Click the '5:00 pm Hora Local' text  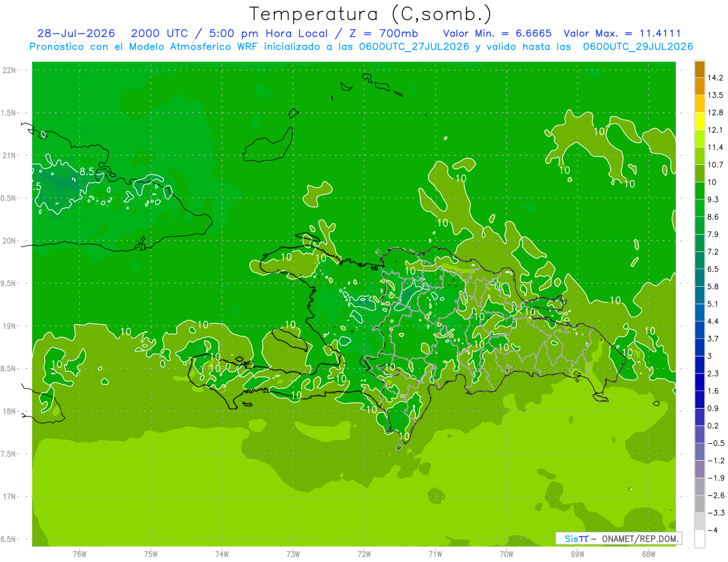268,33
